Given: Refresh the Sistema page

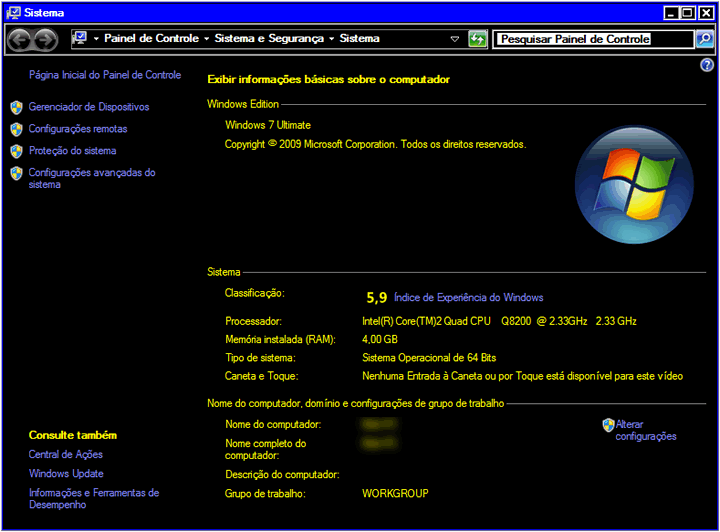Looking at the screenshot, I should click(x=478, y=39).
